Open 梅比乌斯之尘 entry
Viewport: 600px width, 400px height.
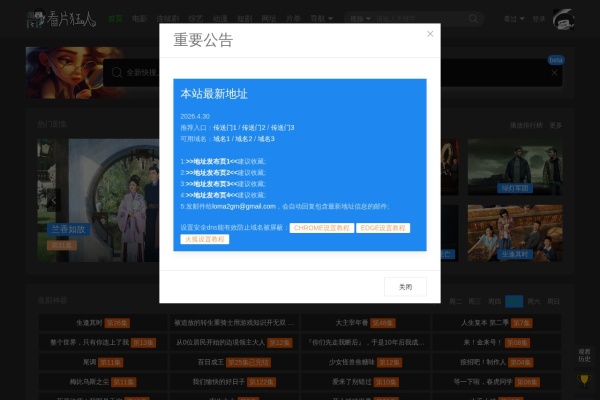click(103, 382)
